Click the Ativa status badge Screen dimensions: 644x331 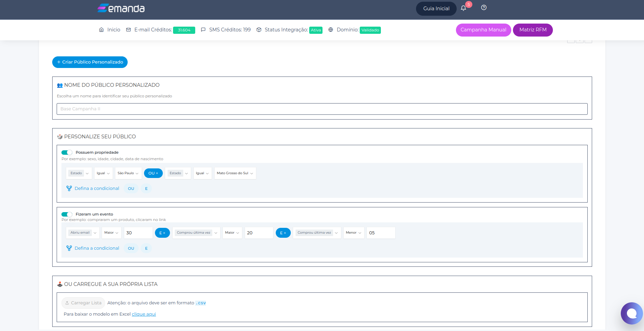coord(316,30)
